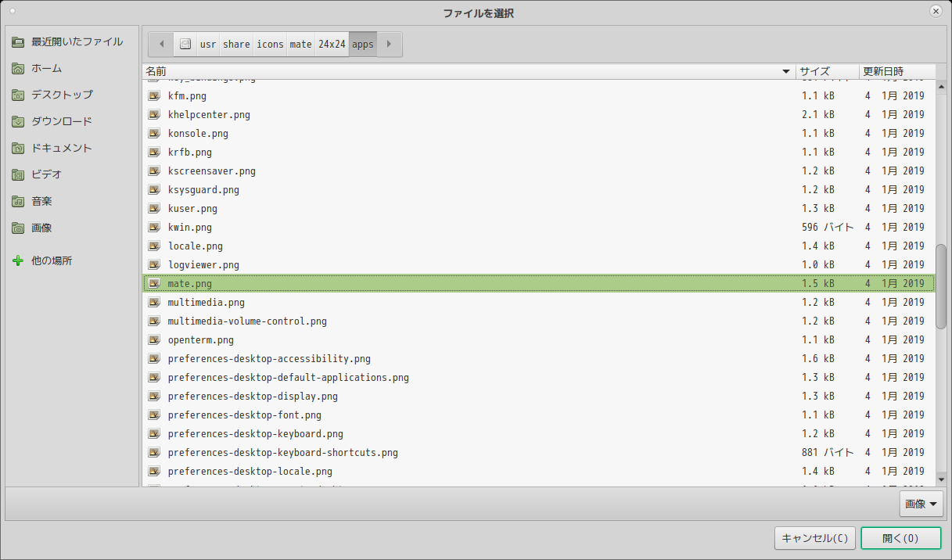Image resolution: width=952 pixels, height=560 pixels.
Task: Navigate to the icons path segment
Action: click(x=271, y=45)
